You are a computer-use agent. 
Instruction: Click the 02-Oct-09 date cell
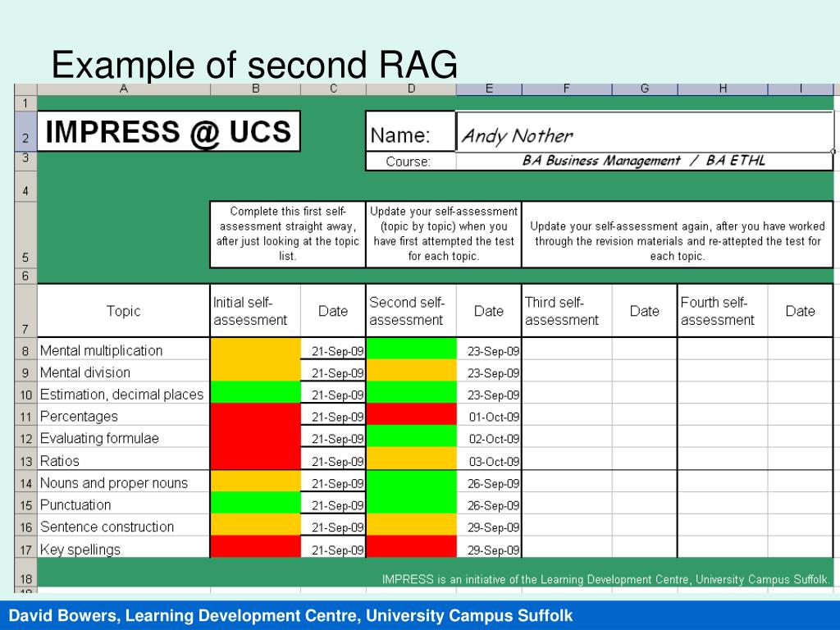[x=489, y=438]
